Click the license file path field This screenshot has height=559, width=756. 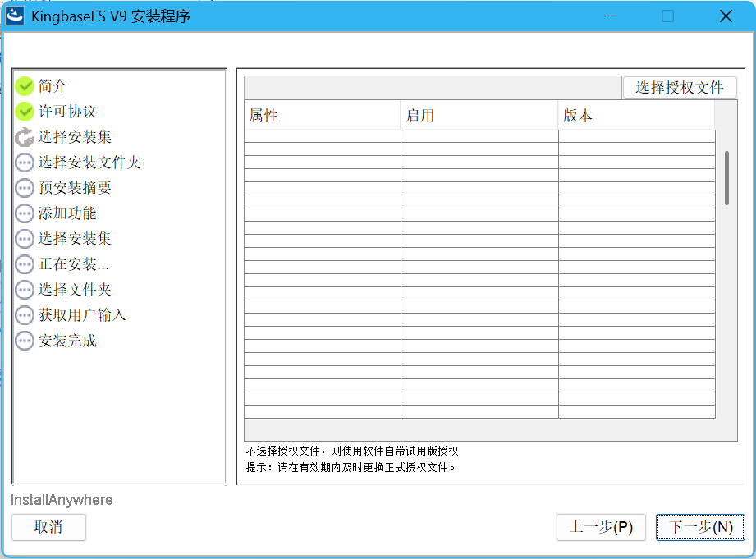433,87
